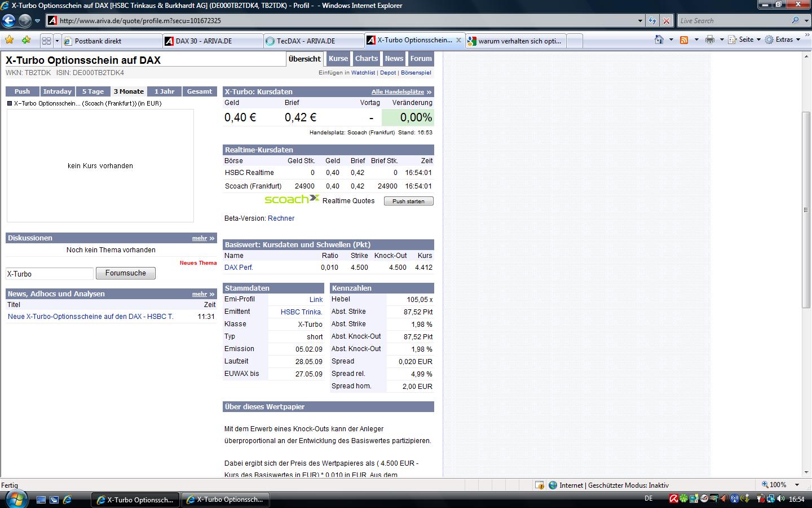Open the RSS feeds icon in the toolbar

[684, 40]
